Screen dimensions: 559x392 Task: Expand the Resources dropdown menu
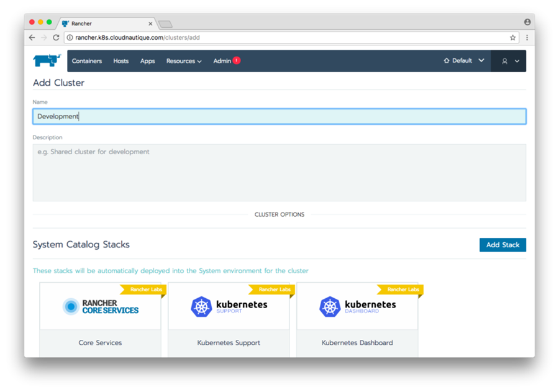(184, 61)
